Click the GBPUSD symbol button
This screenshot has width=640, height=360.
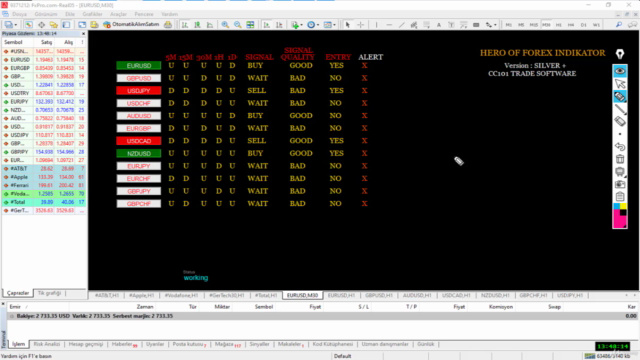pyautogui.click(x=139, y=78)
